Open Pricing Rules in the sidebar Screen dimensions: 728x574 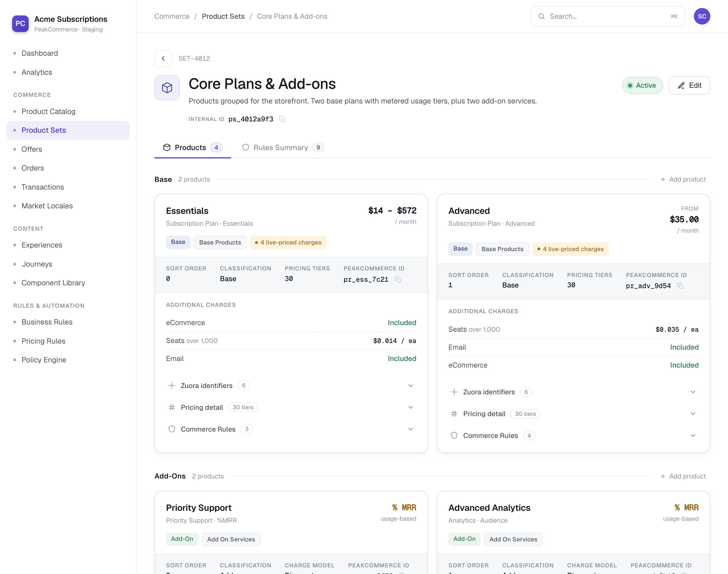68,341
